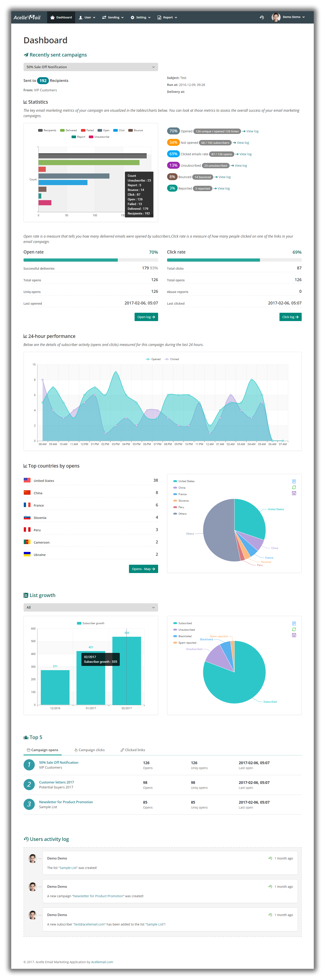Click the Peru flag icon
The width and height of the screenshot is (325, 980).
(27, 529)
